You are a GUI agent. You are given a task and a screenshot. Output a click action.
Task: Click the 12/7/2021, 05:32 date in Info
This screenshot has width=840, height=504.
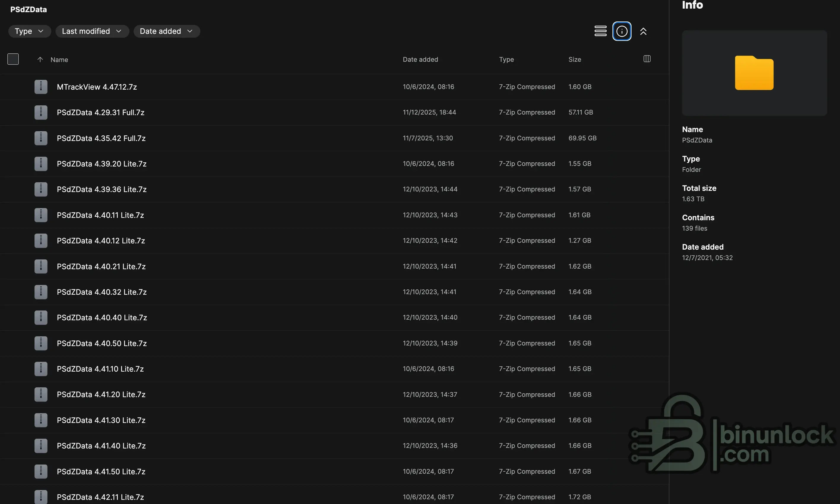coord(707,258)
